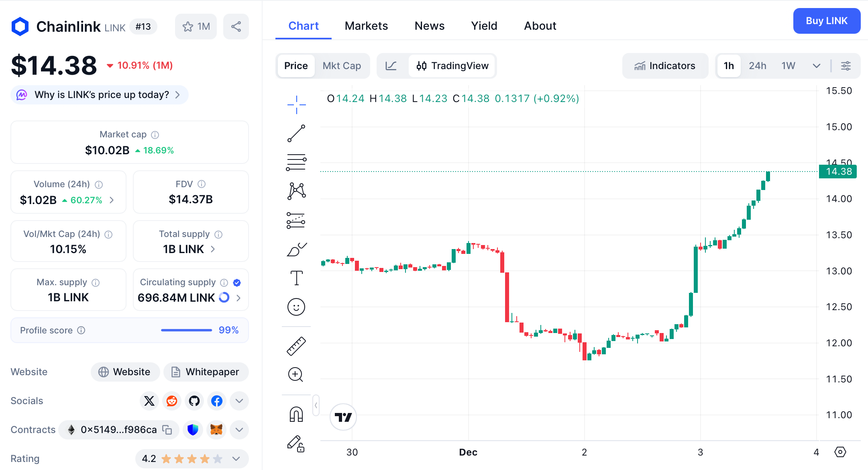Choose the XABCD pattern tool
Image resolution: width=868 pixels, height=470 pixels.
[296, 191]
